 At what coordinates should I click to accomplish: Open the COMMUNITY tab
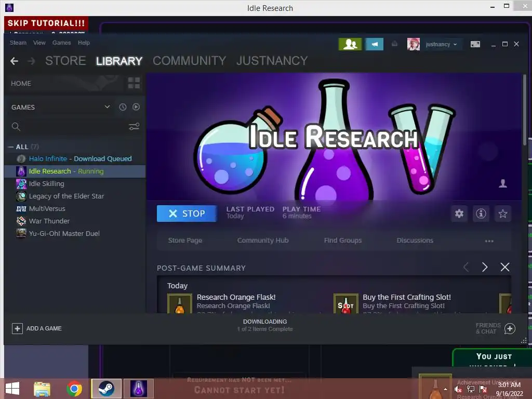click(x=189, y=61)
